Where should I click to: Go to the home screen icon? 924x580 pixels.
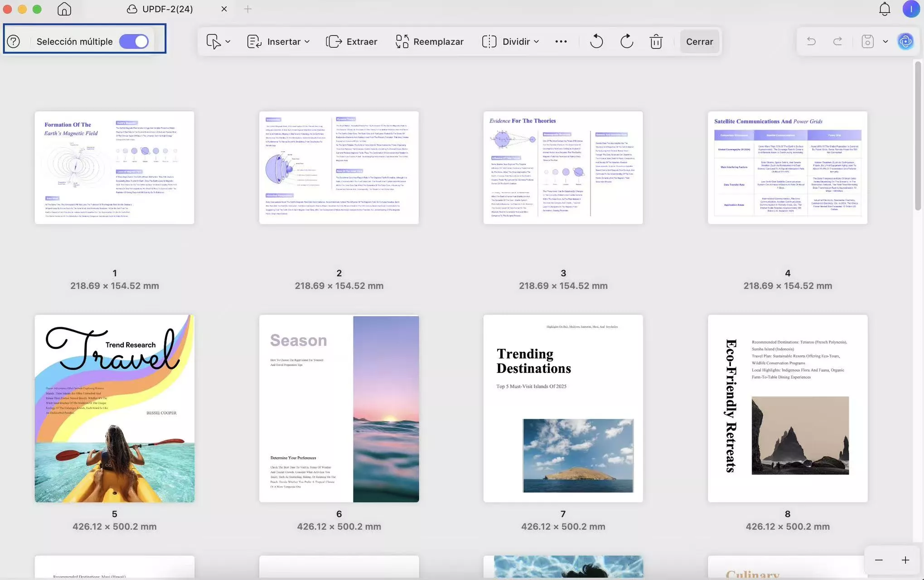[64, 9]
